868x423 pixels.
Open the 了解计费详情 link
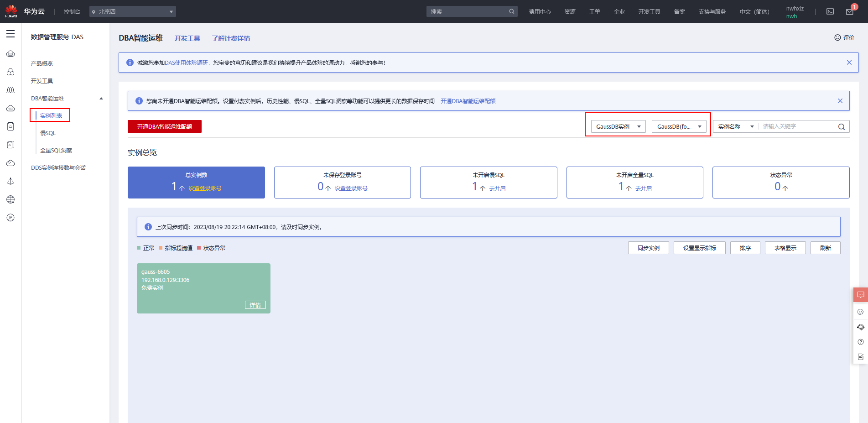(231, 38)
